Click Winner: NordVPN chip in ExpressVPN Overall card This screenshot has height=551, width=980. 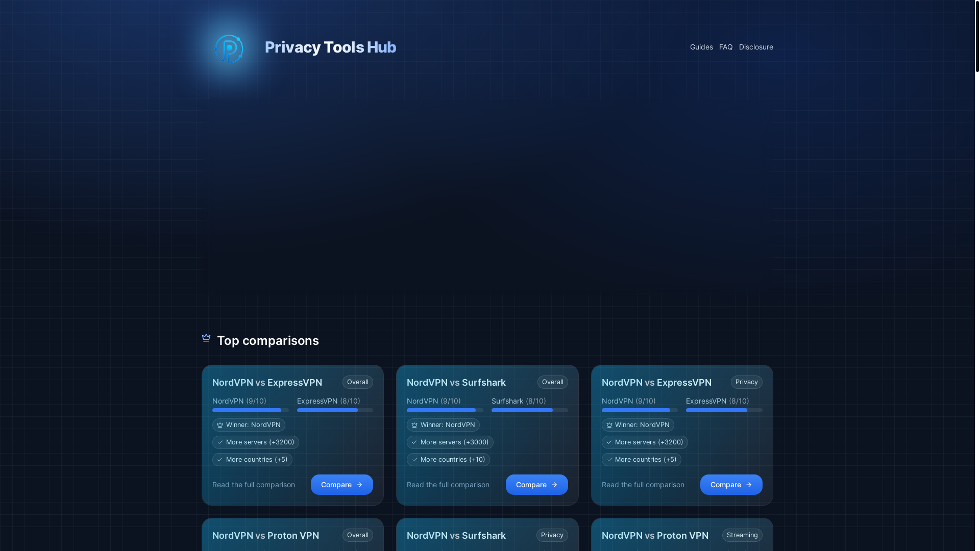[x=249, y=425]
